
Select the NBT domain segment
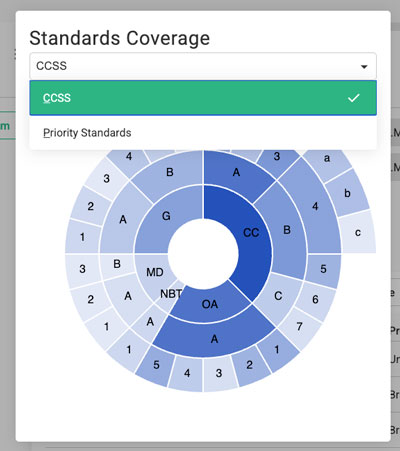pyautogui.click(x=171, y=294)
